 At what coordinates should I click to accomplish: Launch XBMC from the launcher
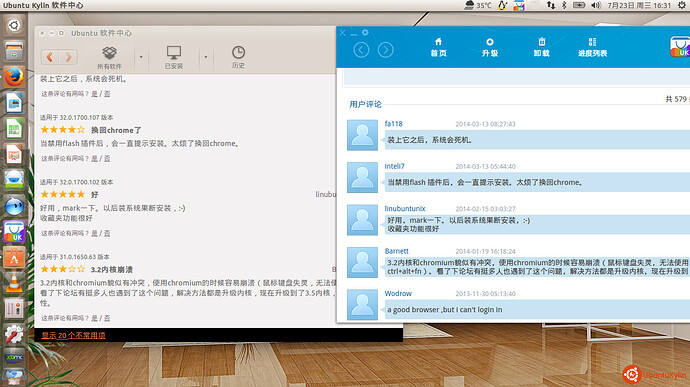(x=14, y=358)
